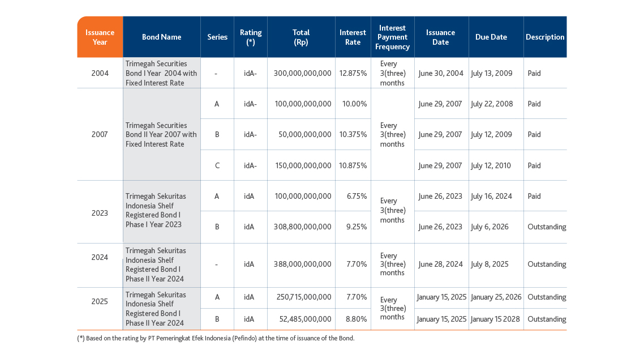
Task: Click the January 15 2028 due date
Action: 495,319
